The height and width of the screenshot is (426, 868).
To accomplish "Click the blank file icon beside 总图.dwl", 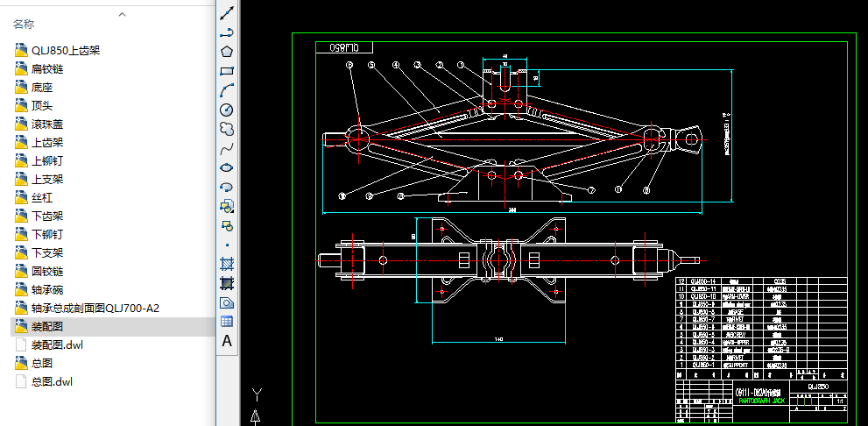I will (21, 381).
